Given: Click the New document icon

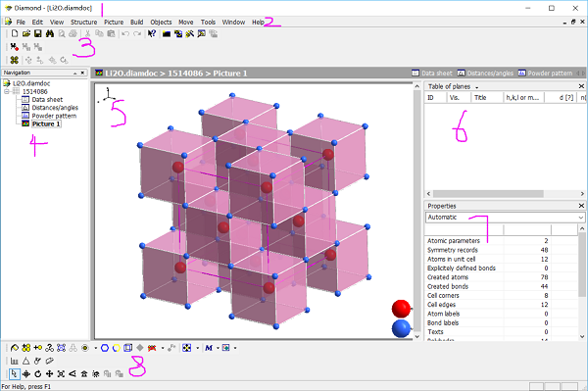Looking at the screenshot, I should (x=15, y=33).
